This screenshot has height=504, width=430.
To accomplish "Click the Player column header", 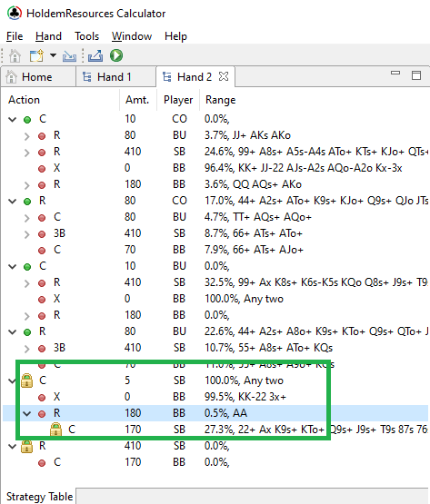I will point(178,100).
